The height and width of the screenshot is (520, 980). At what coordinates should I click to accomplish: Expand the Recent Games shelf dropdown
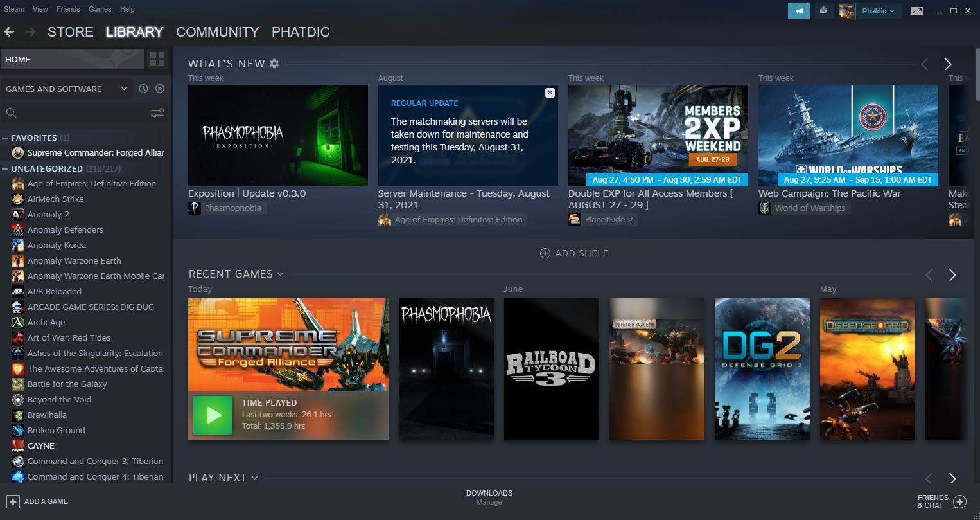(280, 274)
